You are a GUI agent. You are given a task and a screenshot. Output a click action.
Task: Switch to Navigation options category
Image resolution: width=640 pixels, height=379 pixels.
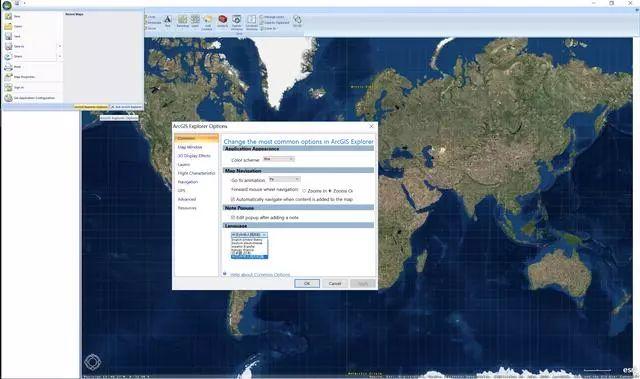coord(188,182)
